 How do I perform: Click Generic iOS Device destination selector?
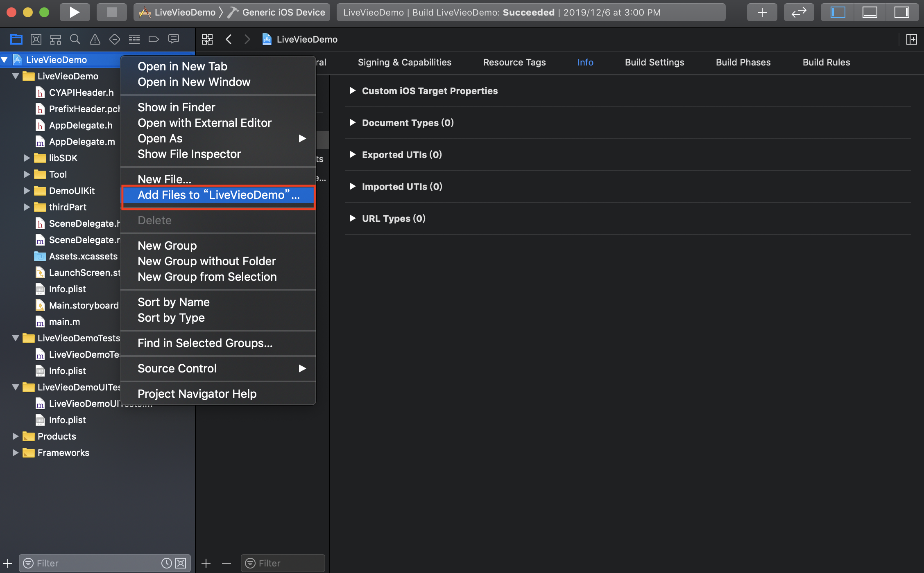[x=283, y=12]
